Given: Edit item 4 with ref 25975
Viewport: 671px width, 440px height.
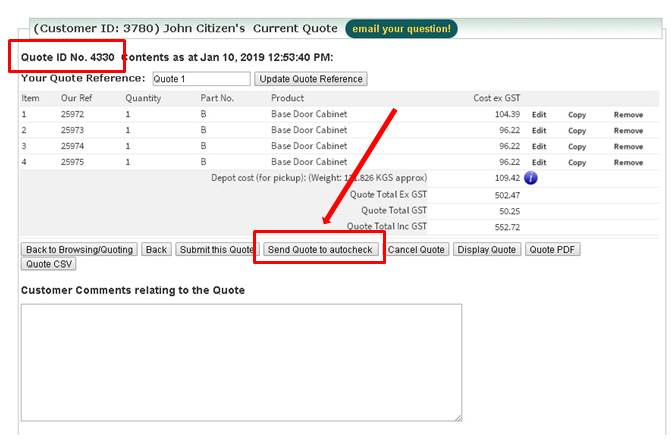Looking at the screenshot, I should tap(539, 162).
